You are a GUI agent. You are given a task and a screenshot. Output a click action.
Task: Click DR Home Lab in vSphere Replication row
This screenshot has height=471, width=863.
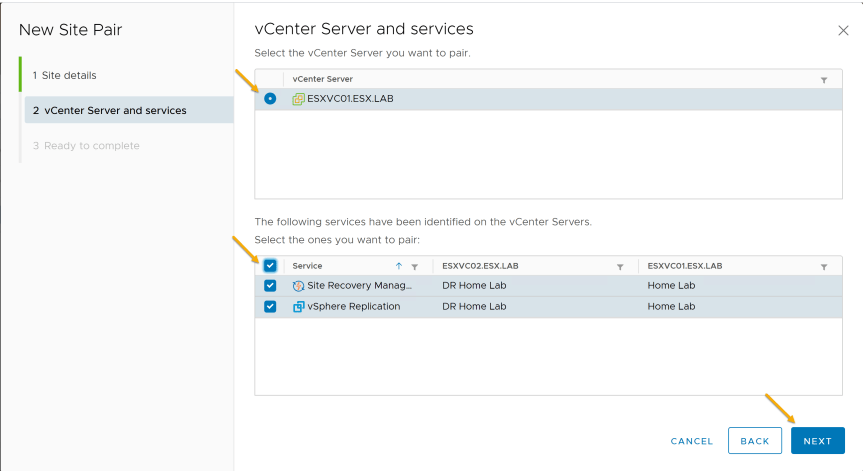(x=474, y=306)
